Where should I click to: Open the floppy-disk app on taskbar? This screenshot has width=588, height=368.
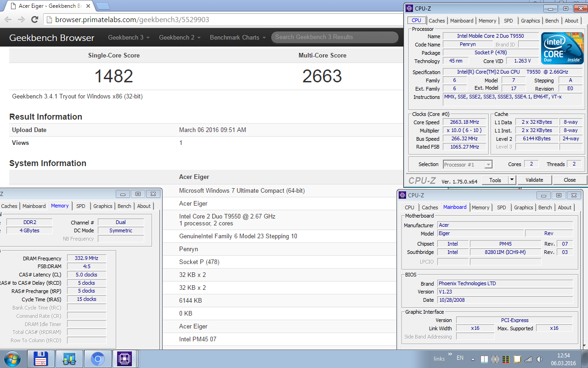tap(41, 359)
